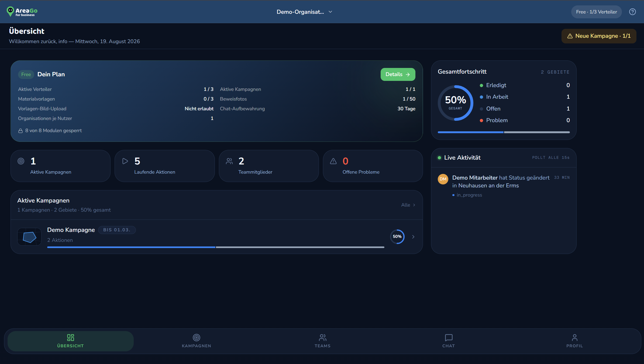Navigate to the Profil tab

pyautogui.click(x=574, y=341)
